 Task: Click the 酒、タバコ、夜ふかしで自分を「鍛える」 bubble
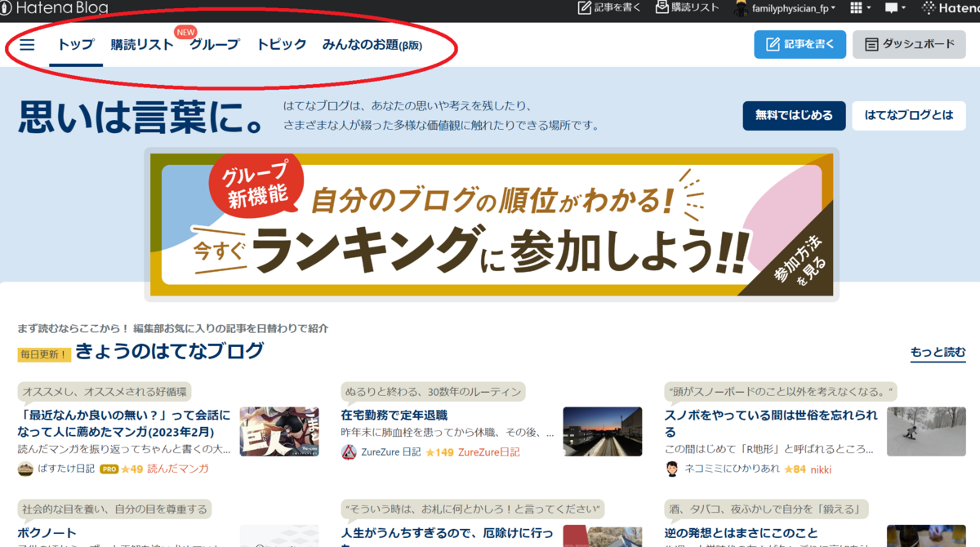point(764,509)
